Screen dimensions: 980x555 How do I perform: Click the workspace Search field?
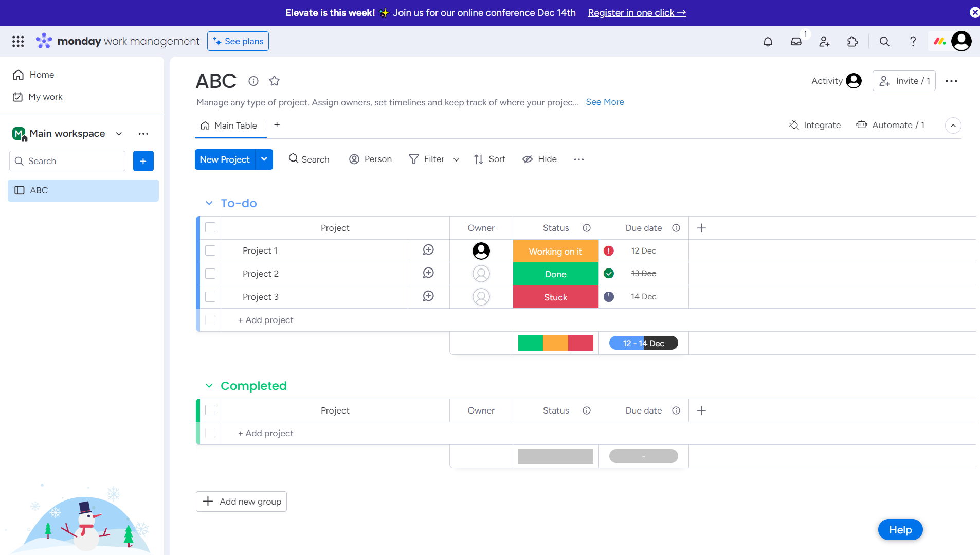pos(67,160)
